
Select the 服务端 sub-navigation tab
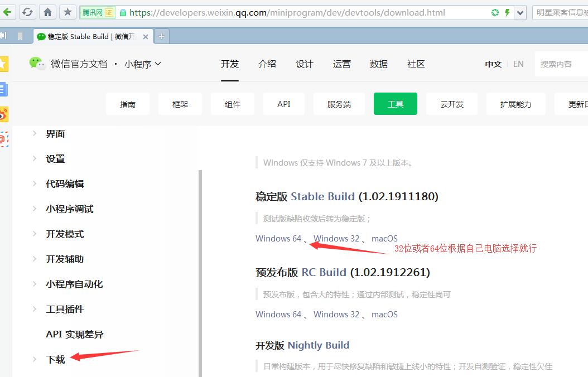point(339,104)
